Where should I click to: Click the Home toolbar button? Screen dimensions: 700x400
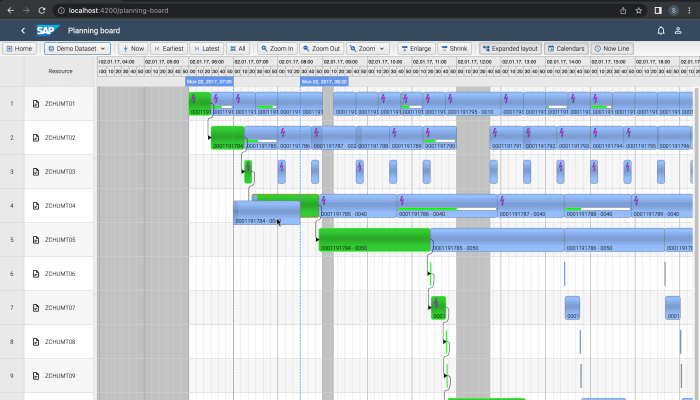click(x=19, y=48)
